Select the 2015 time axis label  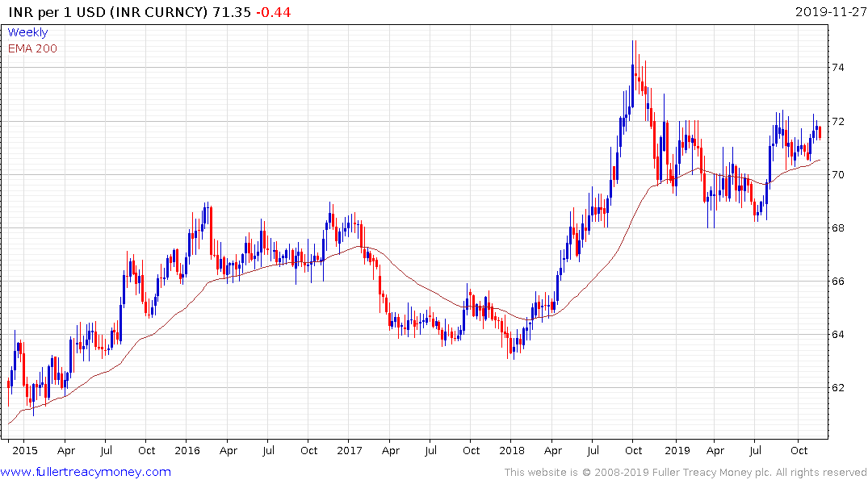(x=25, y=450)
